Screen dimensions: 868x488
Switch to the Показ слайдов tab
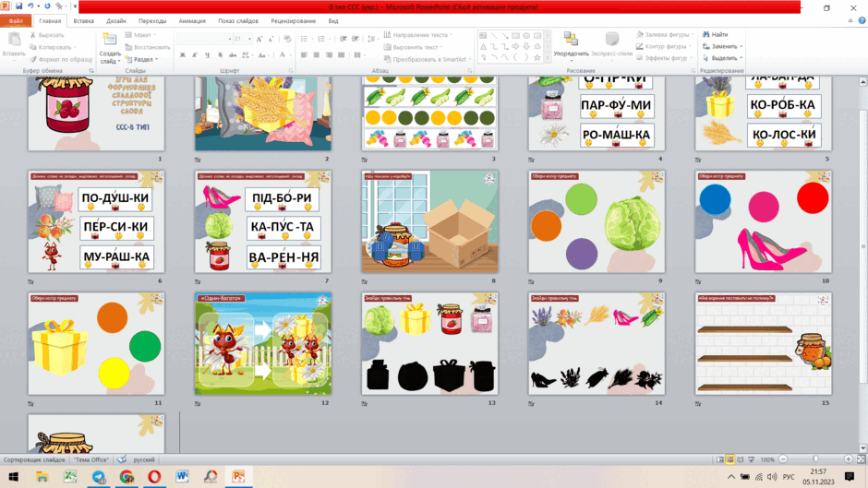click(x=238, y=21)
